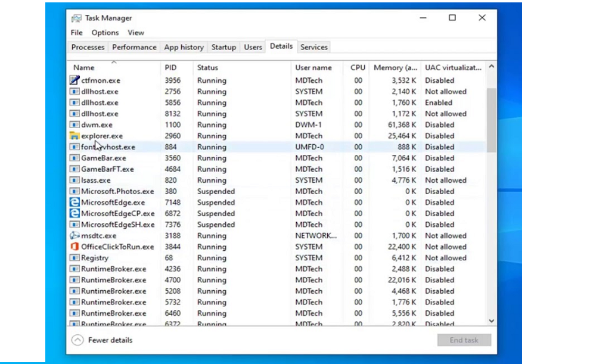Click the msdtc.exe process icon
This screenshot has height=364, width=593.
tap(74, 235)
